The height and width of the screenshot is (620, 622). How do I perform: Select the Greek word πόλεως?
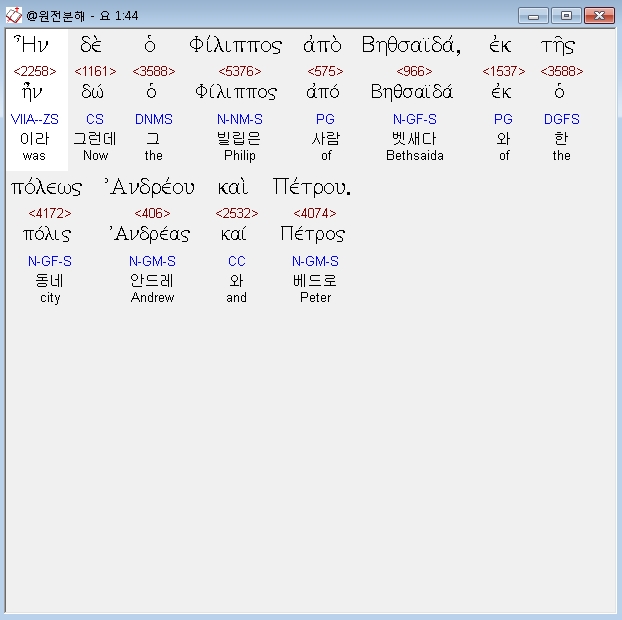click(x=46, y=187)
